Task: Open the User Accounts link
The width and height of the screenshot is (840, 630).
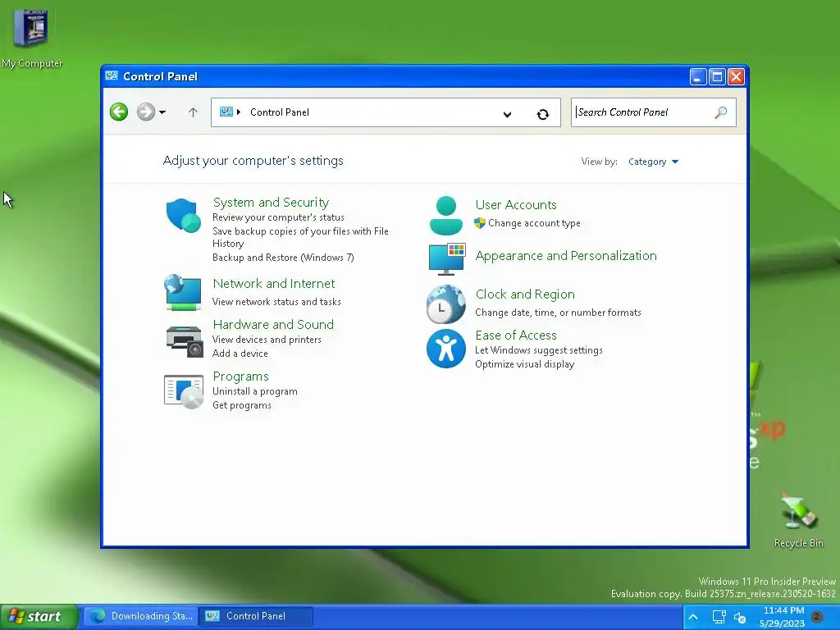Action: click(x=516, y=204)
